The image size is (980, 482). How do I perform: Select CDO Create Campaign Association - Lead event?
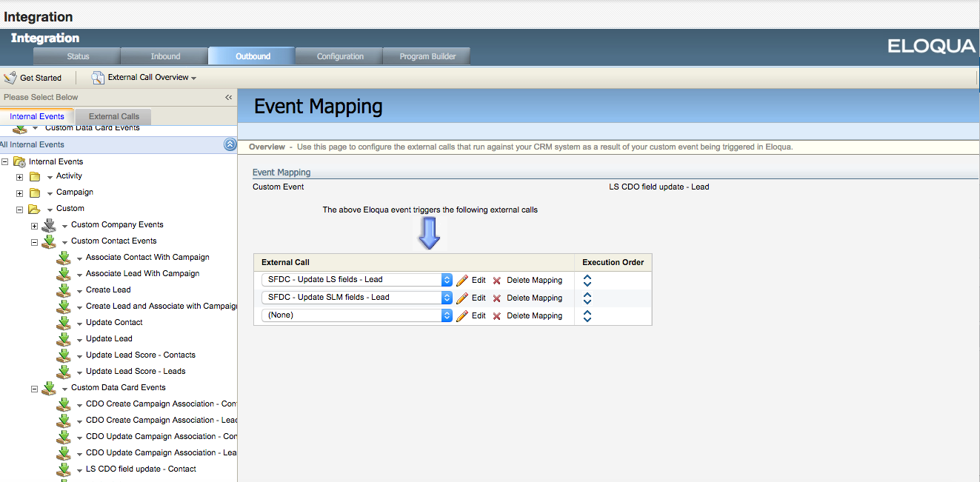[x=161, y=421]
